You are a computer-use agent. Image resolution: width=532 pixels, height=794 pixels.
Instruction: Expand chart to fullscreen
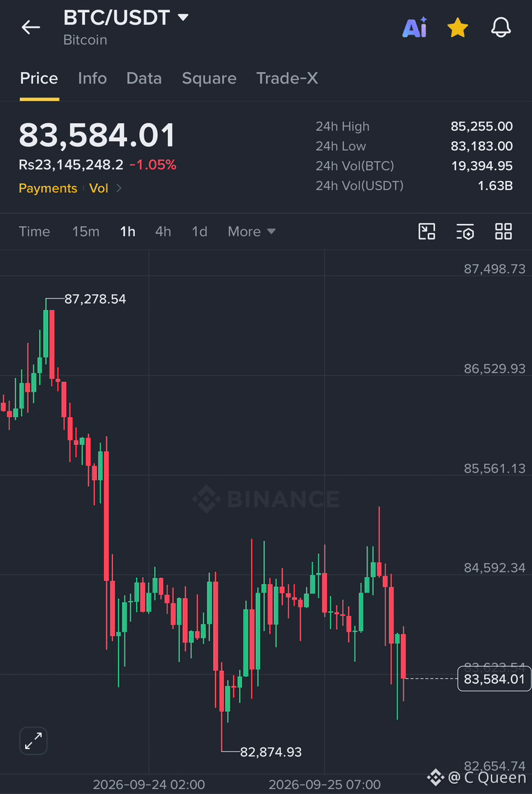[x=33, y=741]
